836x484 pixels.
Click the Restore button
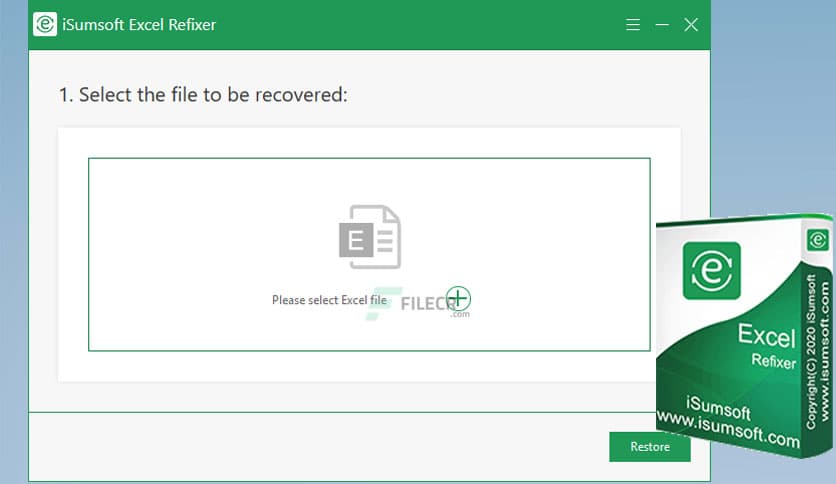pyautogui.click(x=649, y=447)
